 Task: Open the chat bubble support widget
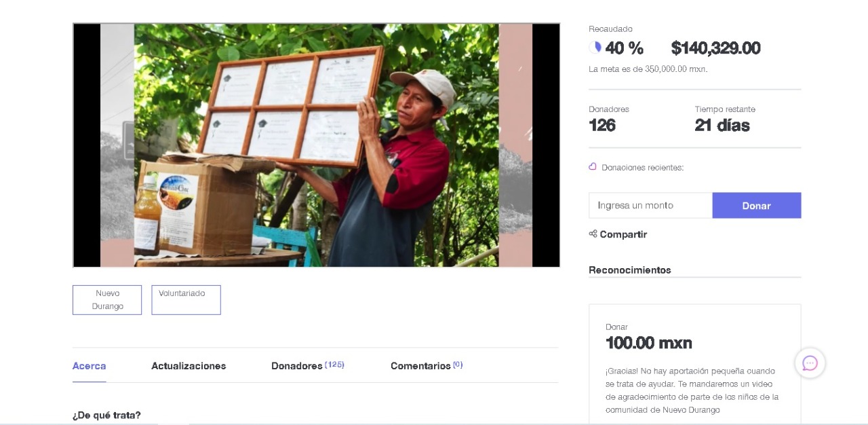click(x=810, y=363)
